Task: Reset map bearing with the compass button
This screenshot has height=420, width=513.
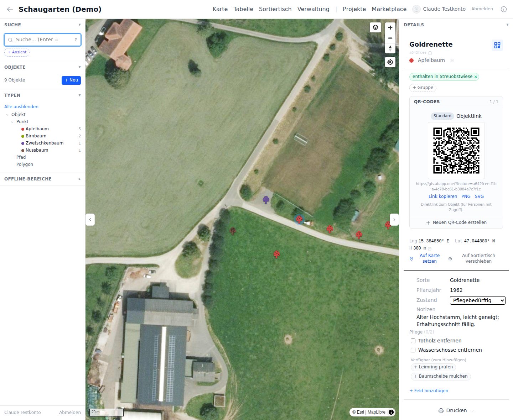Action: click(390, 48)
